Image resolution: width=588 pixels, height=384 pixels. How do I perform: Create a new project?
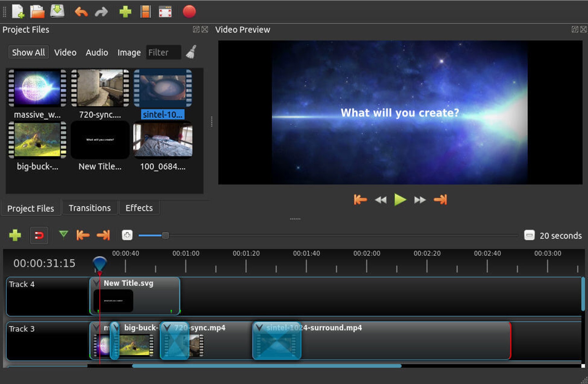pos(18,11)
